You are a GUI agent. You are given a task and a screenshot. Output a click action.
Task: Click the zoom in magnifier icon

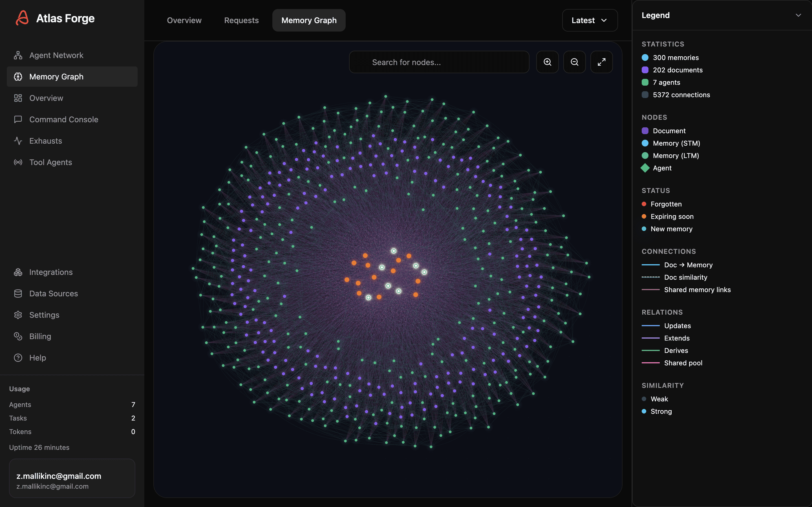[547, 62]
